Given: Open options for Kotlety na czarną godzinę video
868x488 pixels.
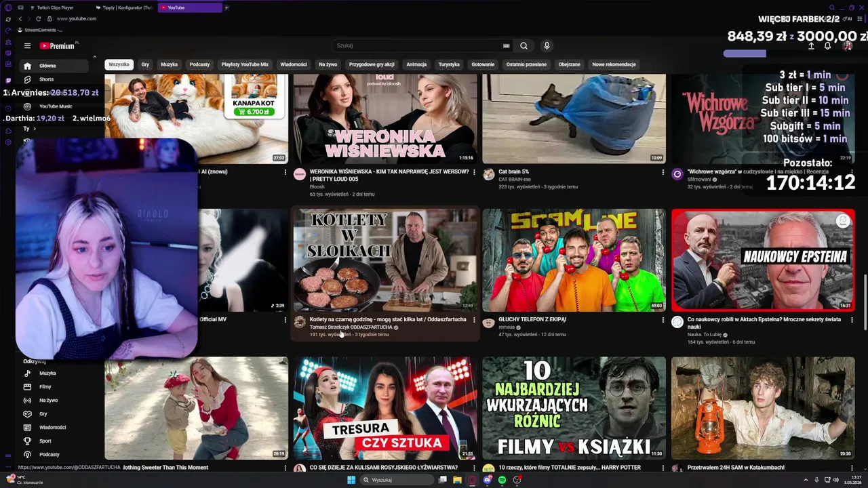Looking at the screenshot, I should click(x=473, y=320).
